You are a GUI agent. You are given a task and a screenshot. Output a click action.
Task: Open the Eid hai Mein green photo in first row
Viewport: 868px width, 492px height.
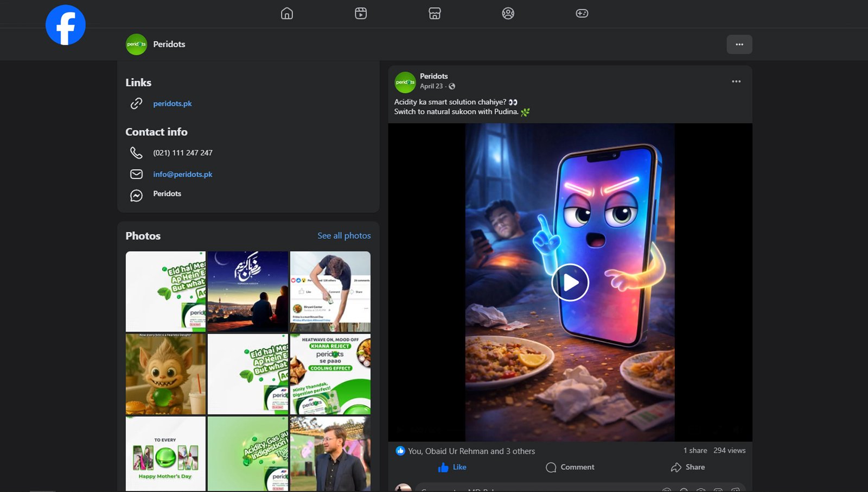(x=165, y=291)
